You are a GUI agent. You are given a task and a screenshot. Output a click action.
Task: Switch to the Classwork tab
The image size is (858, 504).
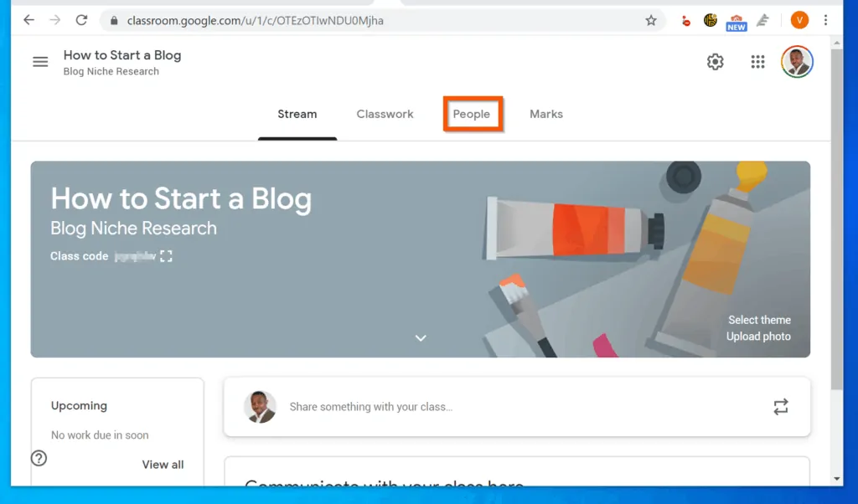tap(385, 114)
